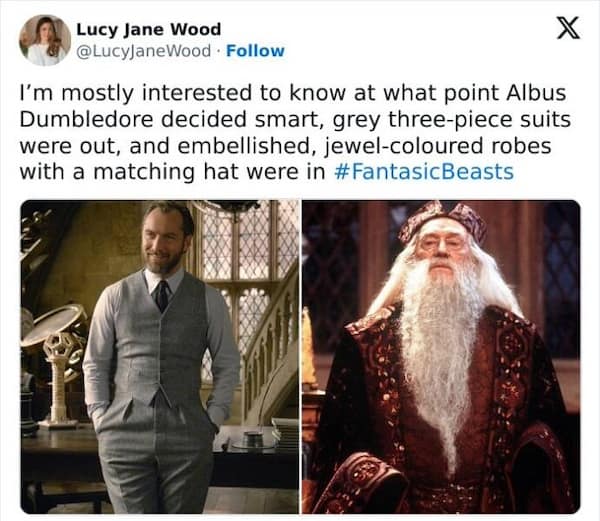Open the left photo of grey-suited man

160,357
